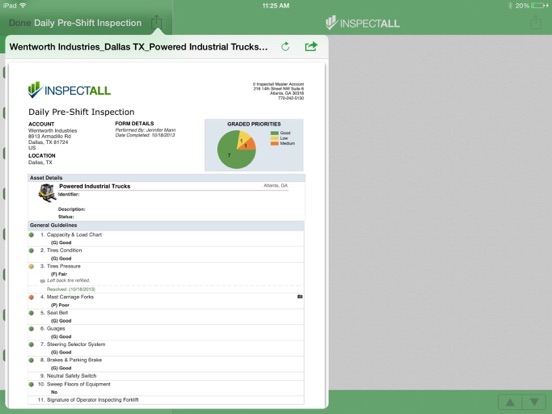
Task: Tap the orange dot beside Mast Carriage Forks
Action: click(31, 297)
